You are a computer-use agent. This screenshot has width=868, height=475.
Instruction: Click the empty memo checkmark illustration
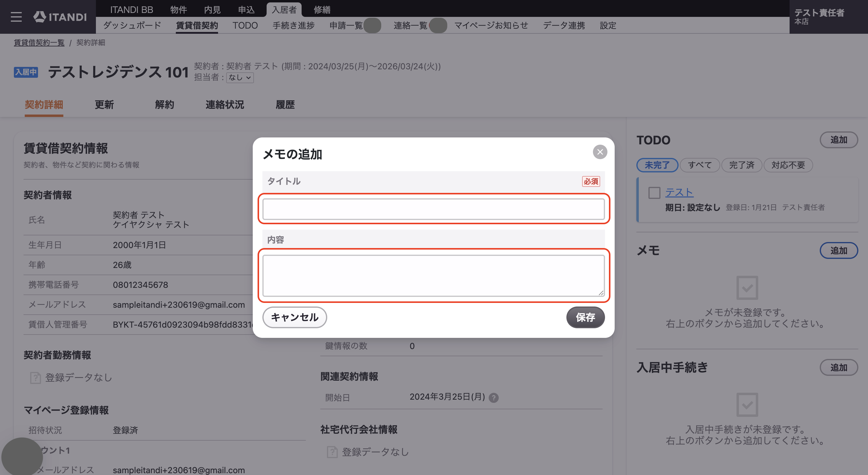747,288
